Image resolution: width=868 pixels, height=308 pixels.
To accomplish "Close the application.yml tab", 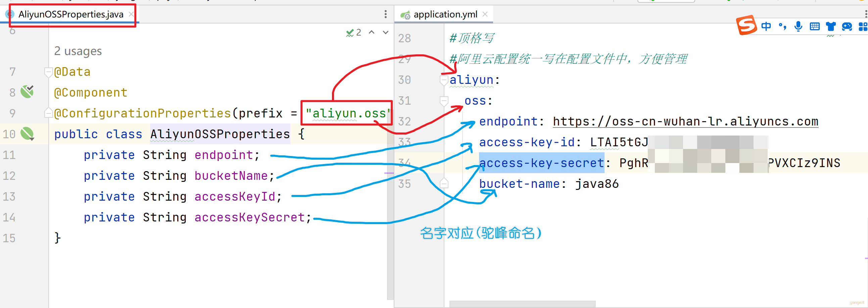I will (485, 14).
